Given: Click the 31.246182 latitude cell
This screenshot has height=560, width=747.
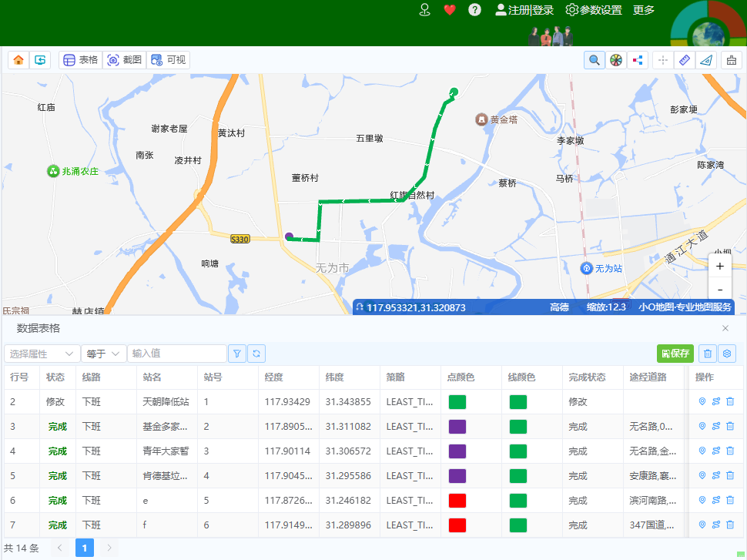Looking at the screenshot, I should pyautogui.click(x=348, y=501).
